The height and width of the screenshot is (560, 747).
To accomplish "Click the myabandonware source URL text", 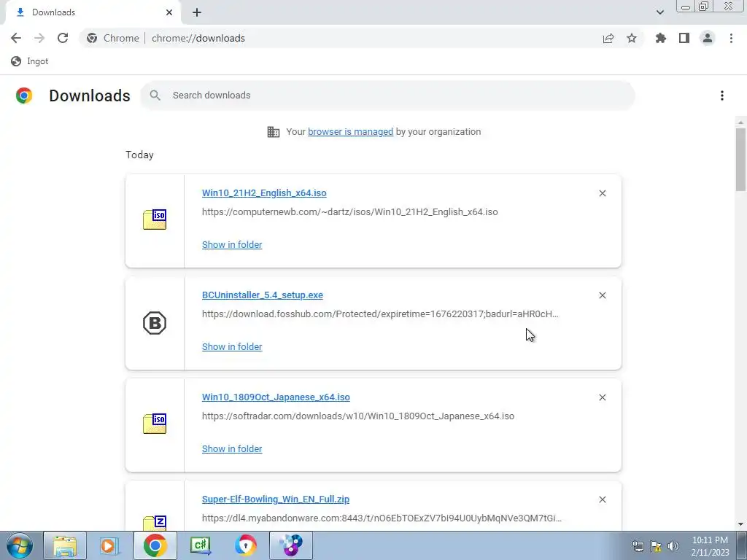I will coord(382,518).
